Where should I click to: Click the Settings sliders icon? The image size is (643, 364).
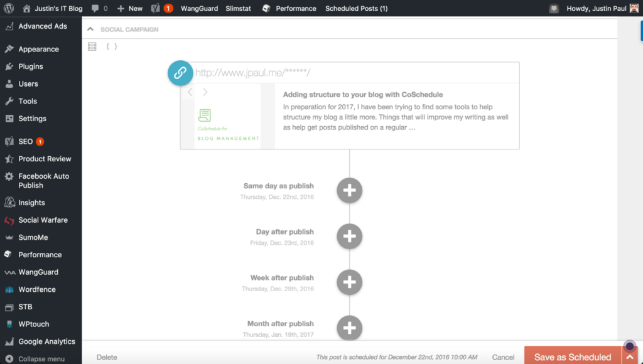(9, 119)
